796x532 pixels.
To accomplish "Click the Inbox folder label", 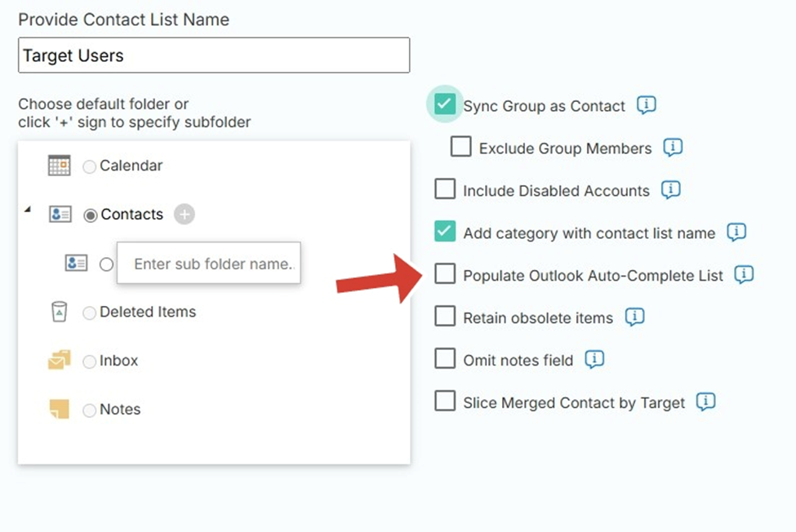I will click(119, 360).
